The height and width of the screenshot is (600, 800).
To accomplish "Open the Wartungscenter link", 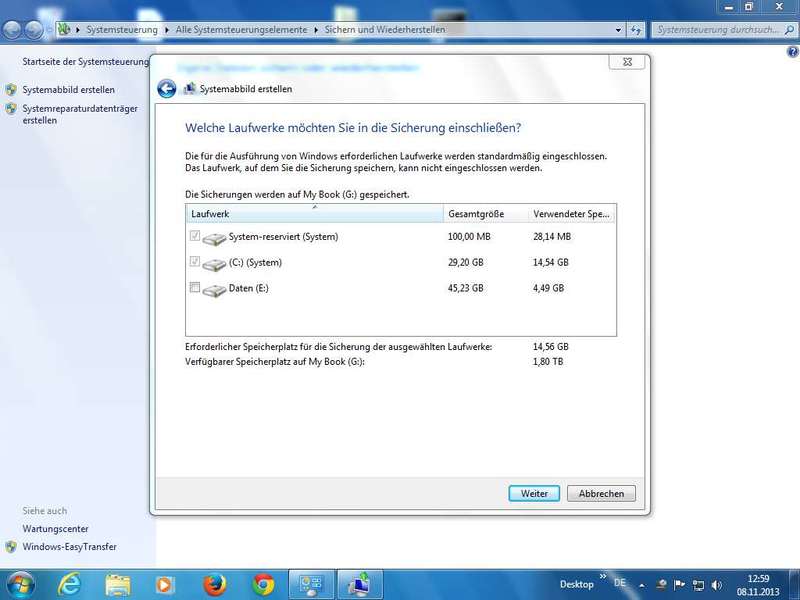I will tap(55, 529).
